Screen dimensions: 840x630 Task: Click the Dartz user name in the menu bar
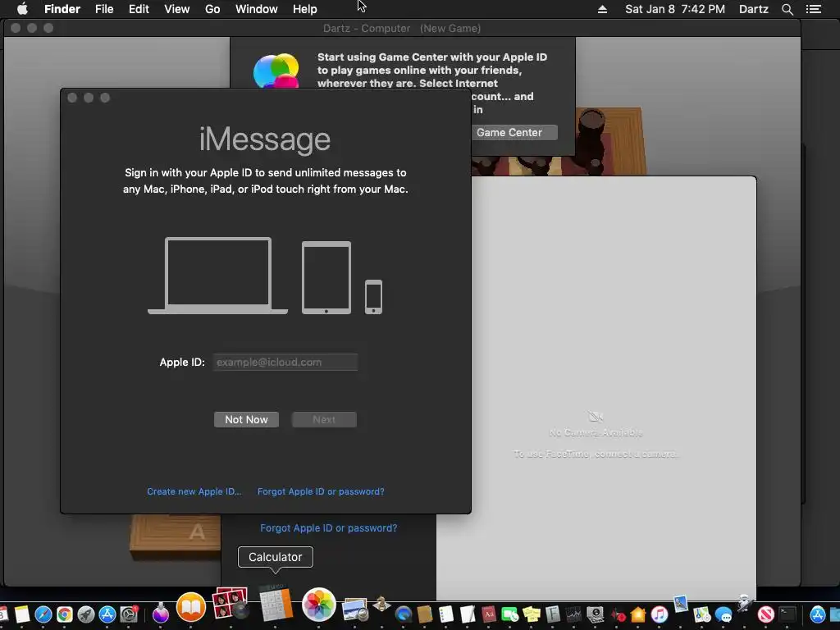753,9
